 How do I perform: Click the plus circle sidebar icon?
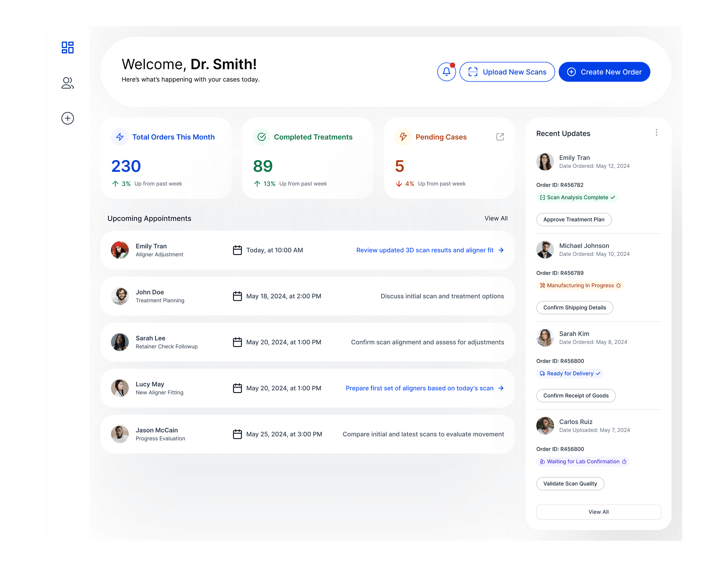click(x=68, y=118)
